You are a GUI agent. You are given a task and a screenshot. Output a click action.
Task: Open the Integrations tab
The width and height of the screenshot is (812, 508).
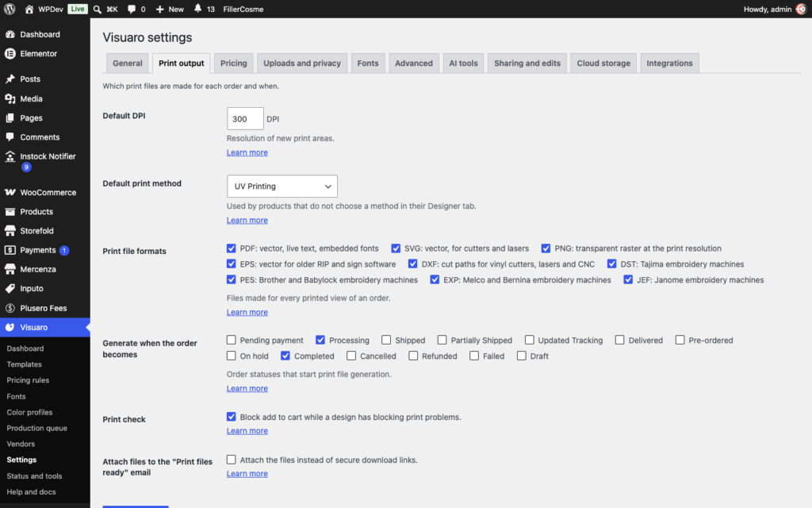point(669,63)
